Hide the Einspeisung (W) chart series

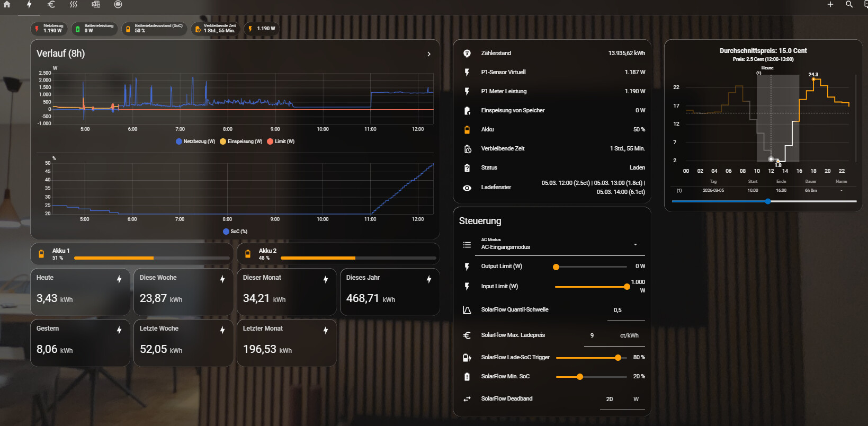click(241, 141)
